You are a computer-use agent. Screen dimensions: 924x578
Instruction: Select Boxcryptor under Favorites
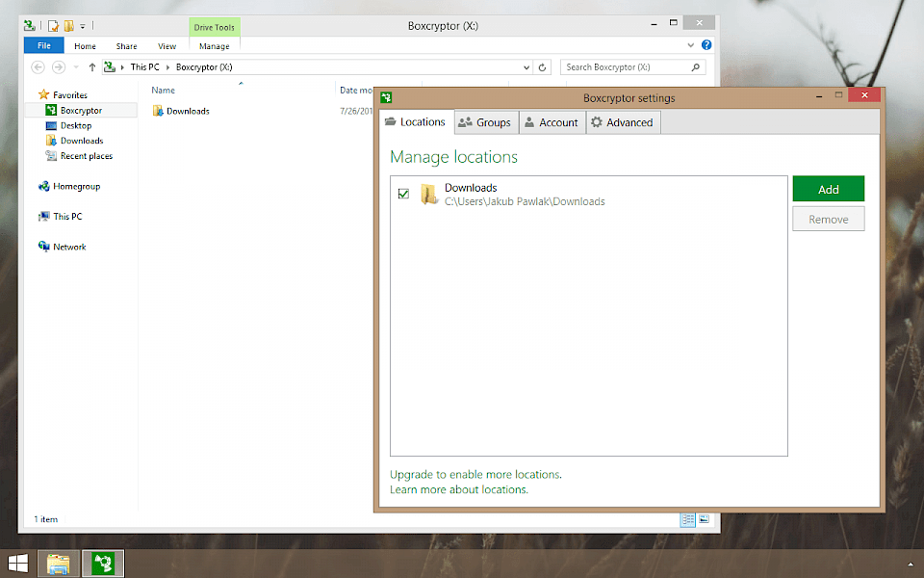pos(81,110)
